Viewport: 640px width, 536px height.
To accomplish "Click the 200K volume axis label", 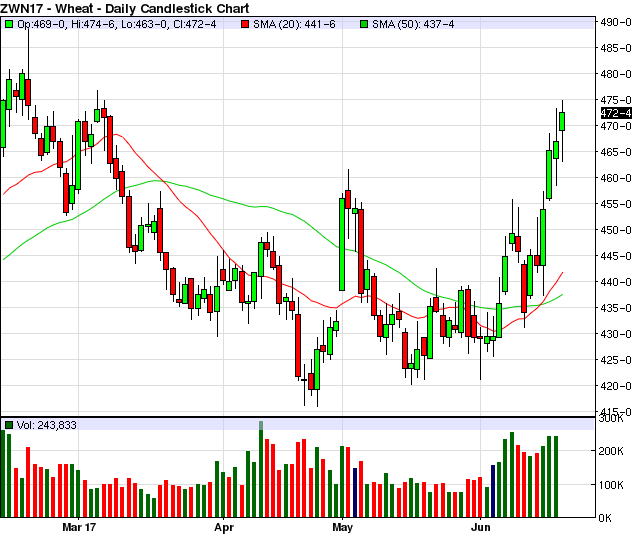I will point(611,451).
